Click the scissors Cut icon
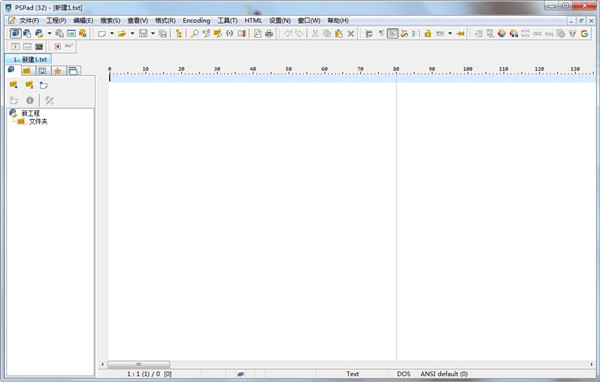 (x=315, y=34)
